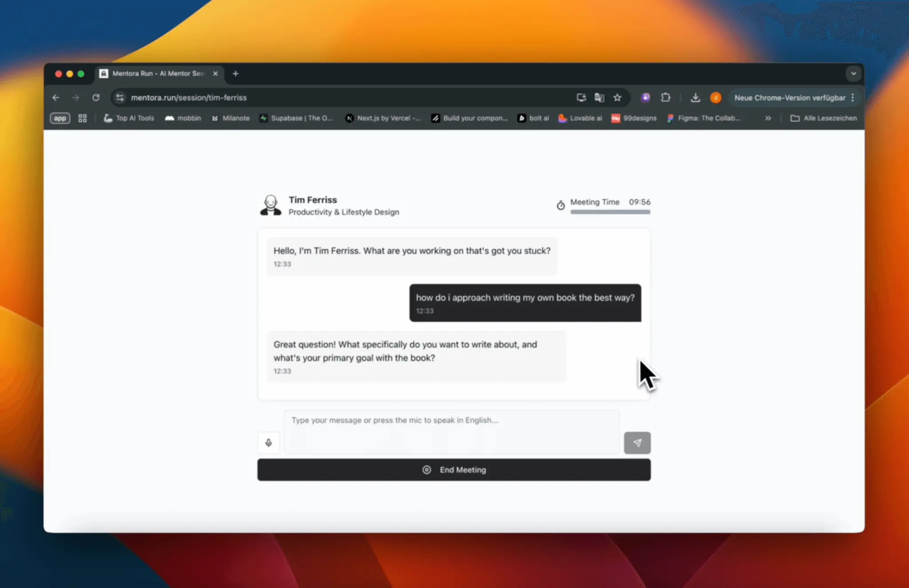Close the Mentora Run tab

click(215, 74)
